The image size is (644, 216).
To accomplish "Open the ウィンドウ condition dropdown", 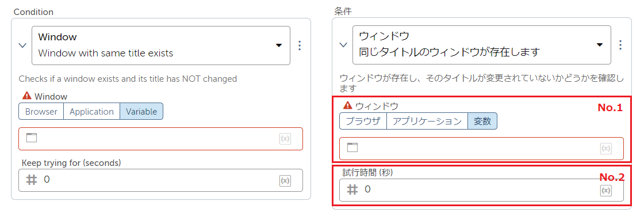I will point(482,45).
